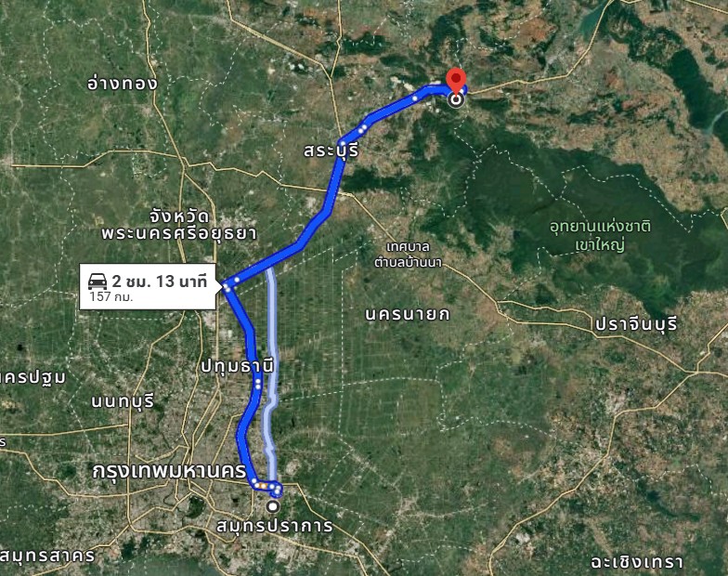Select the นนทบุรี label

[x=123, y=401]
